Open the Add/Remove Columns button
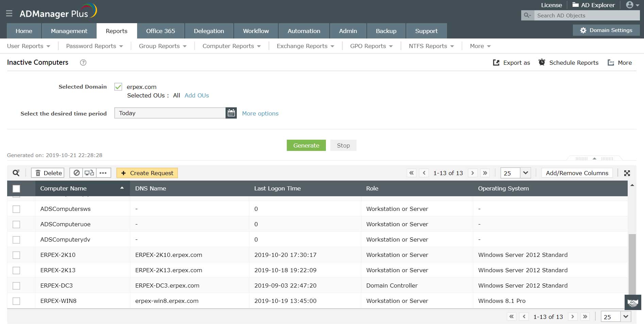644x324 pixels. [x=577, y=173]
